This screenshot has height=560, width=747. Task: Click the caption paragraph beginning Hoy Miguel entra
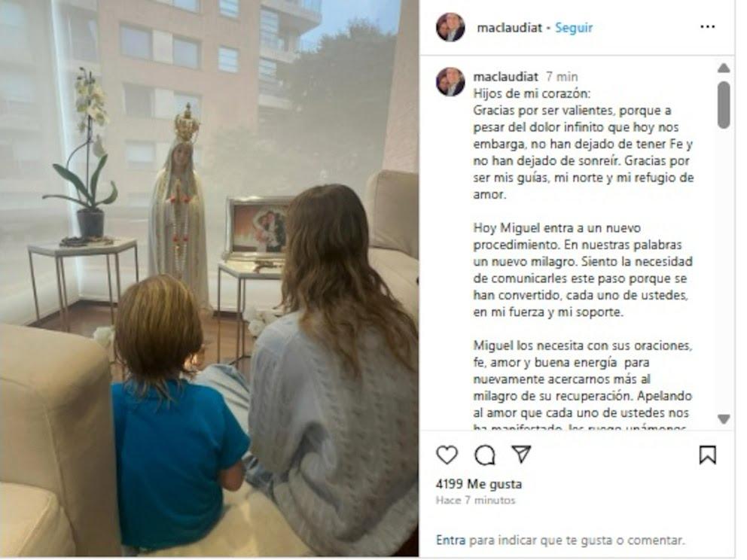click(x=583, y=270)
